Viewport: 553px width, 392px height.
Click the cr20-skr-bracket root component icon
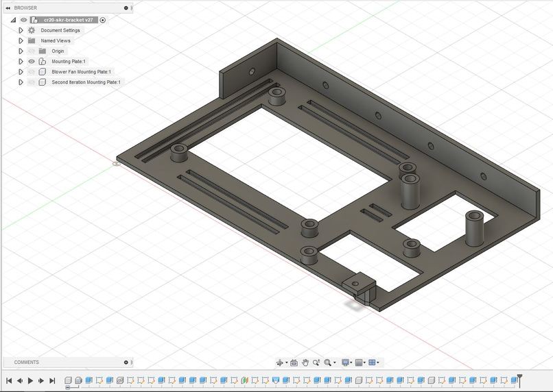point(35,20)
